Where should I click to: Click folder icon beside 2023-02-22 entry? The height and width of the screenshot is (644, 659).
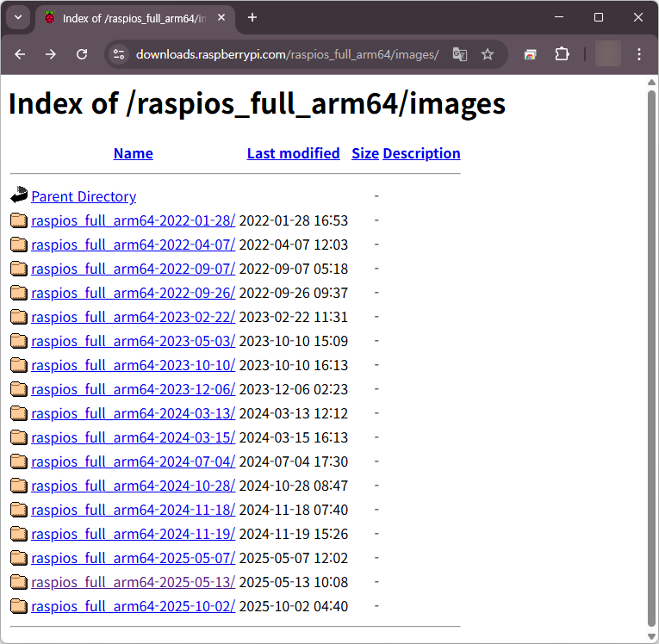coord(19,317)
